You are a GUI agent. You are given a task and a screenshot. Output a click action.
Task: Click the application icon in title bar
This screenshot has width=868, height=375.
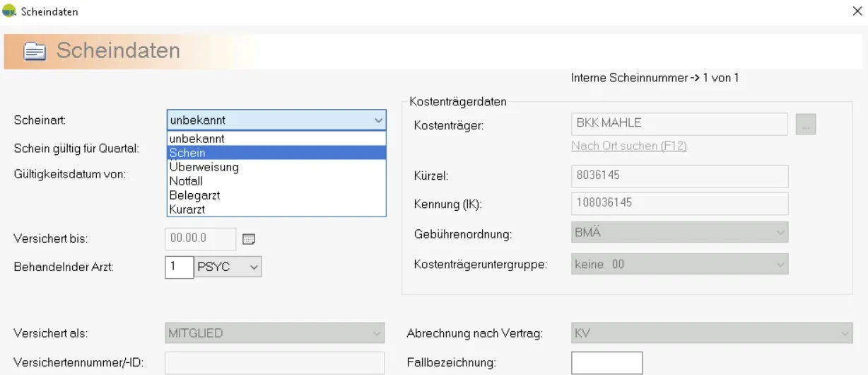(x=10, y=11)
